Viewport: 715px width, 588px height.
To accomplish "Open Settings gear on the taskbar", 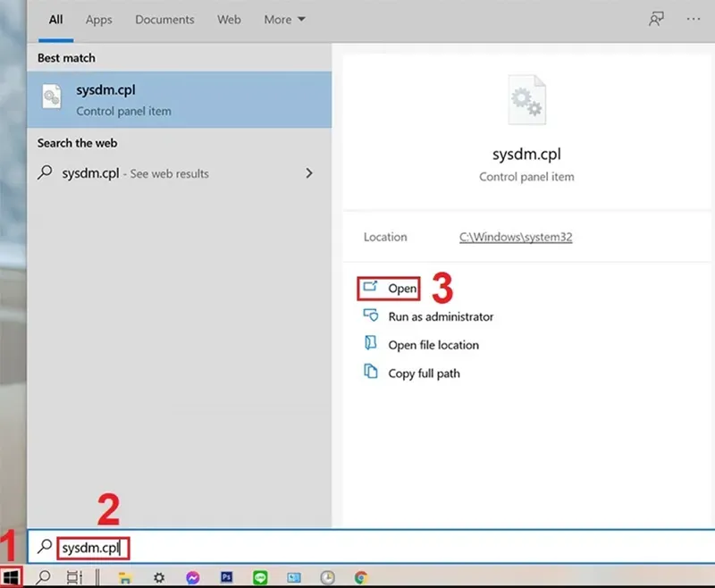I will click(x=159, y=577).
